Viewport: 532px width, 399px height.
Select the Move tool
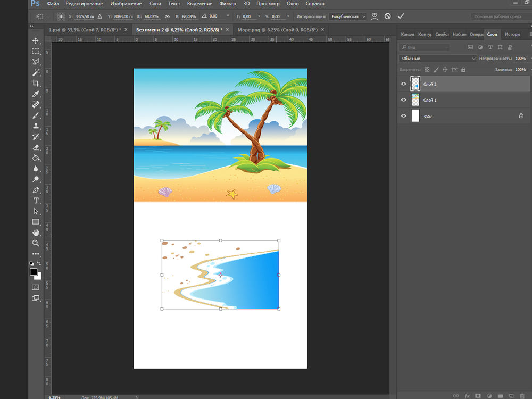click(x=36, y=41)
